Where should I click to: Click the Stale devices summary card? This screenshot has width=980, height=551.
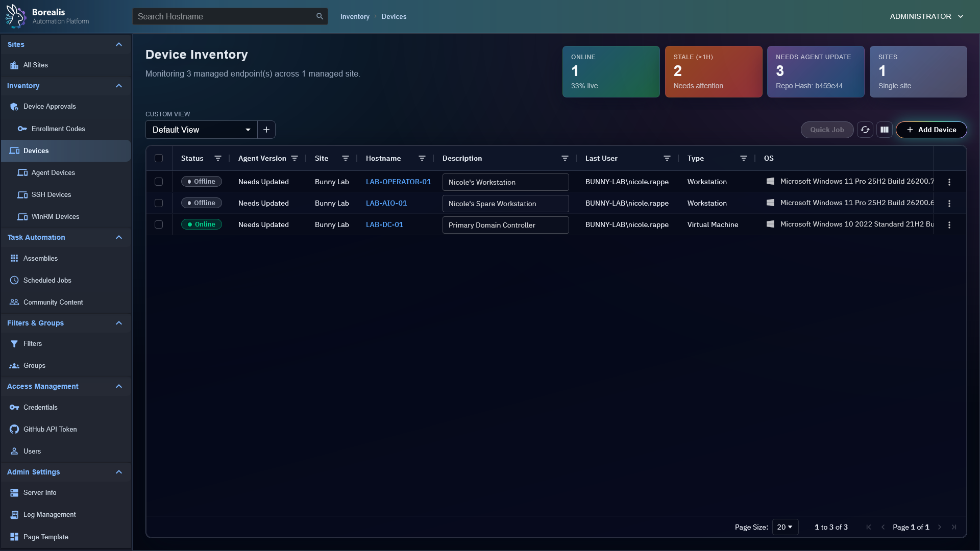[x=713, y=71]
